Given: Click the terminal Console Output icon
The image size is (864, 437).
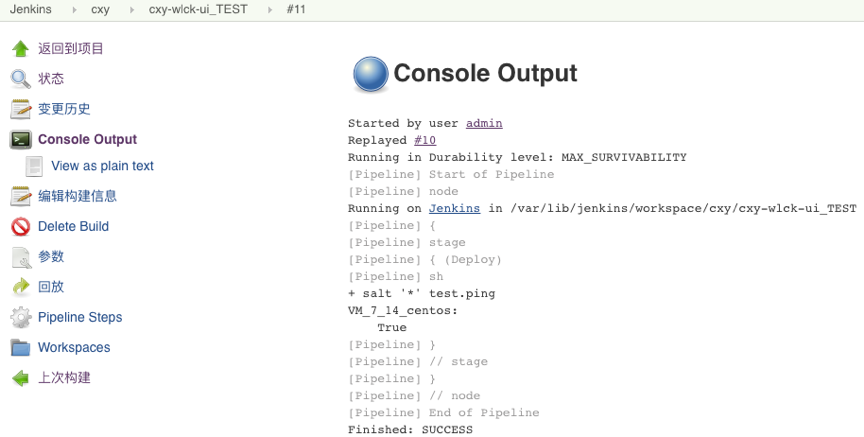Looking at the screenshot, I should pyautogui.click(x=20, y=139).
